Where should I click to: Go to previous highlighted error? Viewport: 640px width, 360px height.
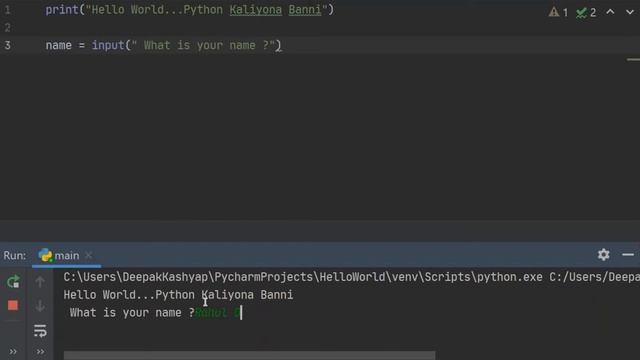610,12
